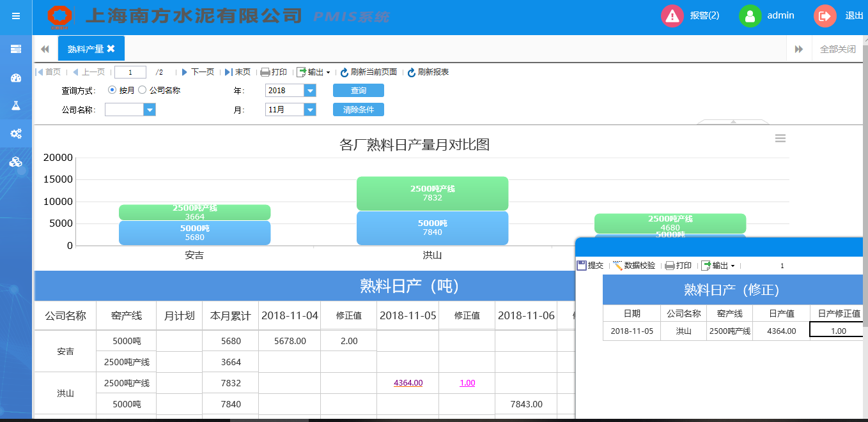Select the 公司名称 query radio button
The width and height of the screenshot is (868, 422).
(142, 90)
